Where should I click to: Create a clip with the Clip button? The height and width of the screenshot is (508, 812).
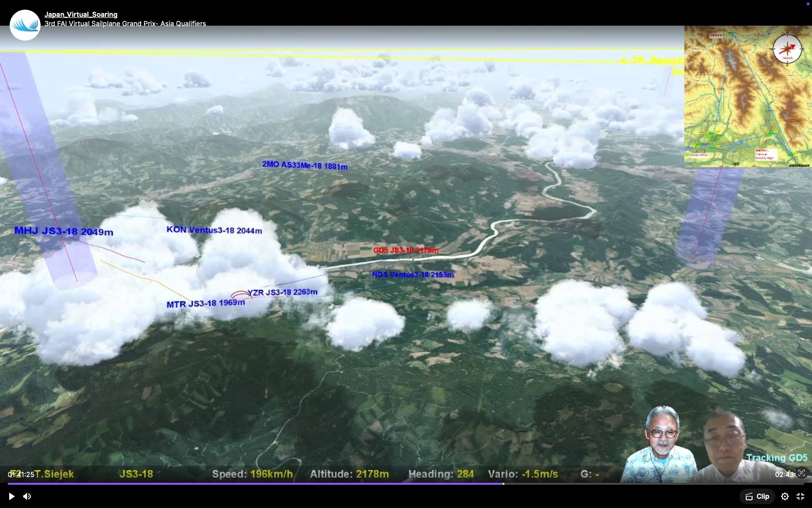point(757,496)
